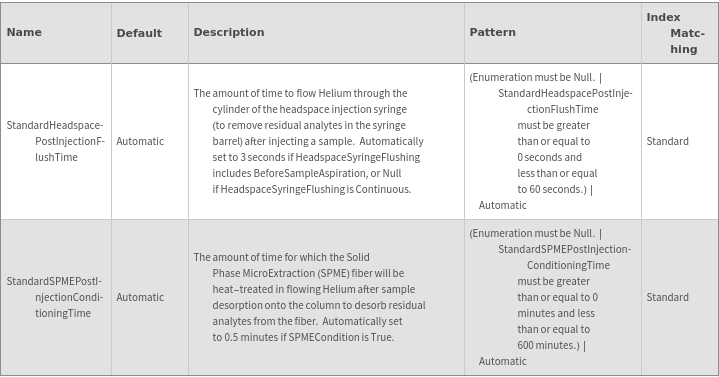This screenshot has height=377, width=719.
Task: Click 'HeadspaceSyringeFlushing is Continuous' text
Action: point(315,189)
